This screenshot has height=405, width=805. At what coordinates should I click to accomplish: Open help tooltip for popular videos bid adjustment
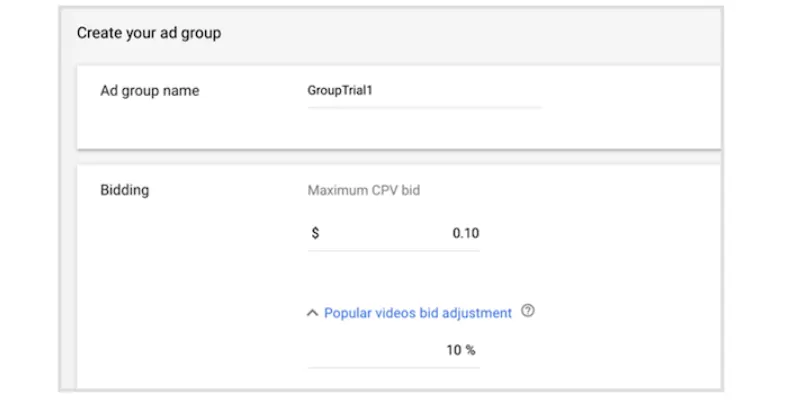(x=527, y=311)
